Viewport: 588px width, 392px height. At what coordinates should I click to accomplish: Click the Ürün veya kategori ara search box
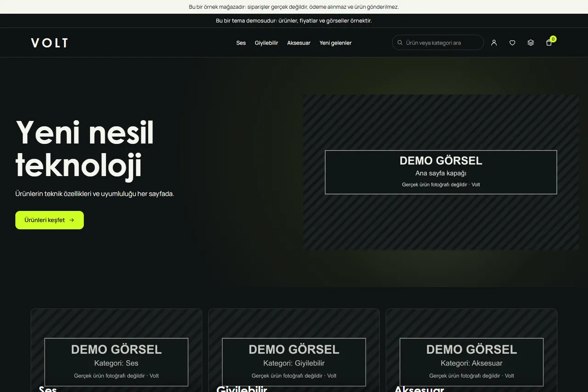pyautogui.click(x=438, y=43)
